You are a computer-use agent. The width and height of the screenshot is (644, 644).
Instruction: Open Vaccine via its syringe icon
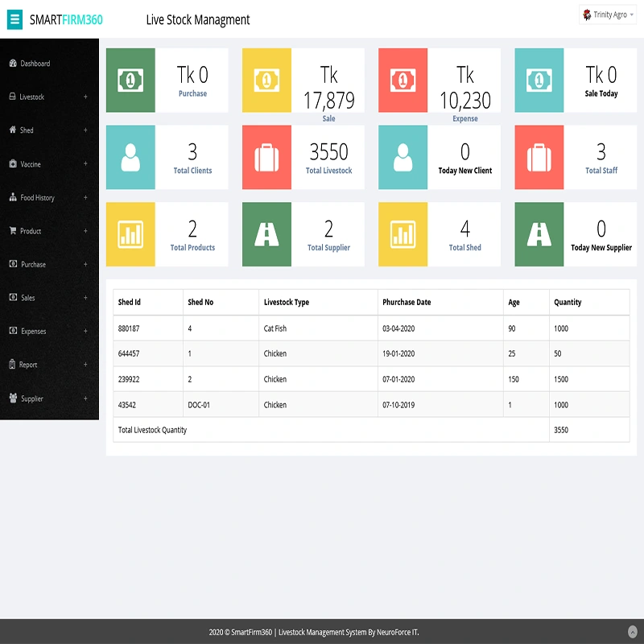click(x=11, y=163)
